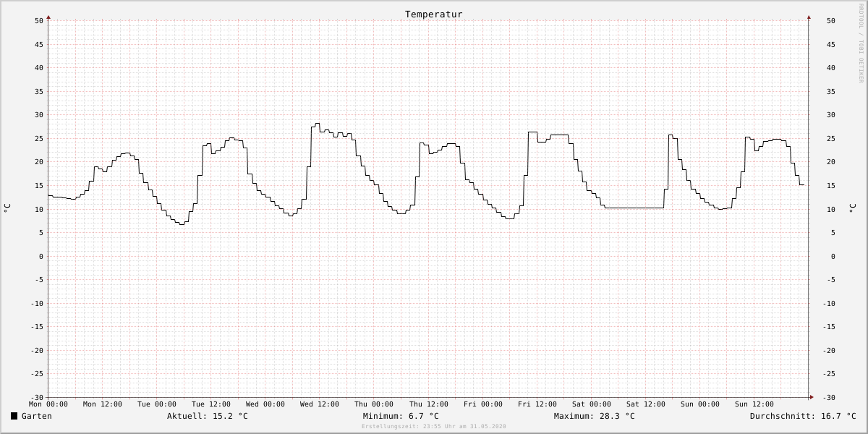Click the 'Erstellungszeit: 23:55 Uhr am 31.05.2020' footer text
Image resolution: width=868 pixels, height=434 pixels.
[434, 427]
